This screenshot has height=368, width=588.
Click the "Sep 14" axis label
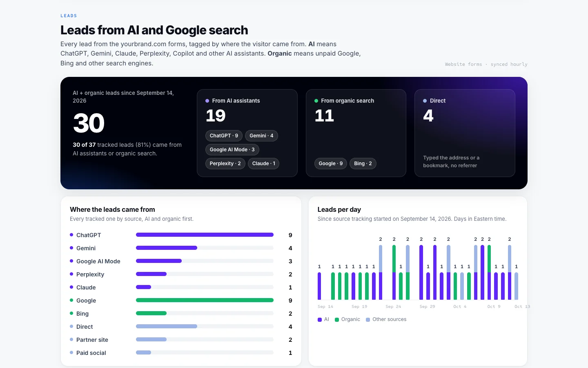coord(325,306)
